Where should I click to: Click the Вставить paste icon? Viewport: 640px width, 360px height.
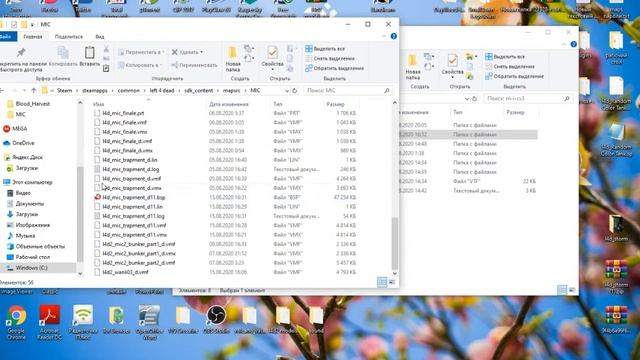click(x=89, y=56)
